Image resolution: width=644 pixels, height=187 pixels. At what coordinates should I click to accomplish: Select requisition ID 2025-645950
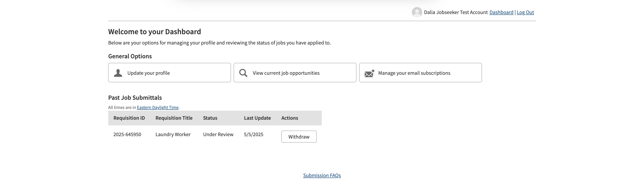click(127, 134)
